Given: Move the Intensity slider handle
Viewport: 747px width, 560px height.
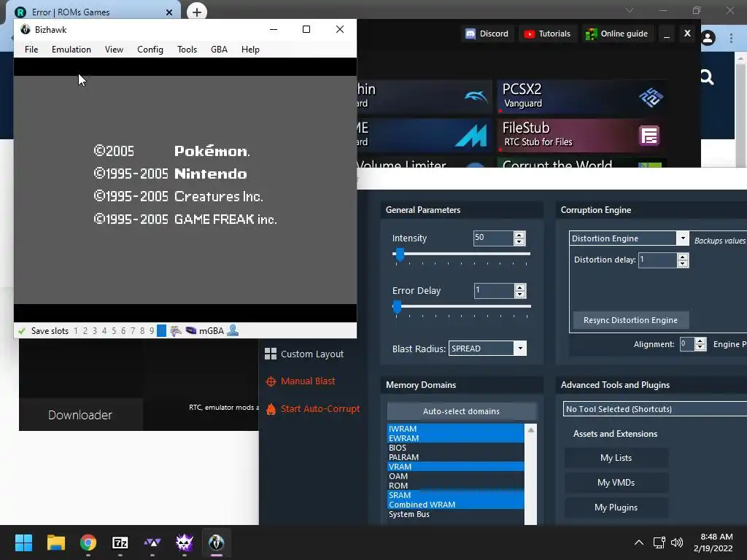Looking at the screenshot, I should tap(400, 254).
